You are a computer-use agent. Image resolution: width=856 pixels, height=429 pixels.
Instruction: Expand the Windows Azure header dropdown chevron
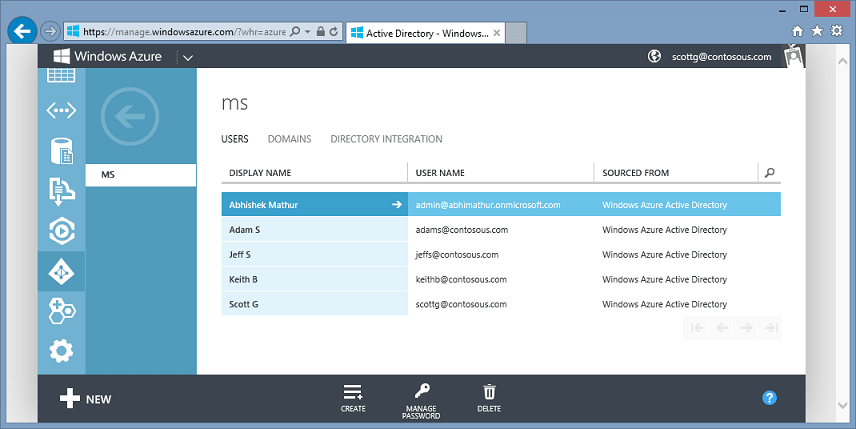tap(188, 57)
